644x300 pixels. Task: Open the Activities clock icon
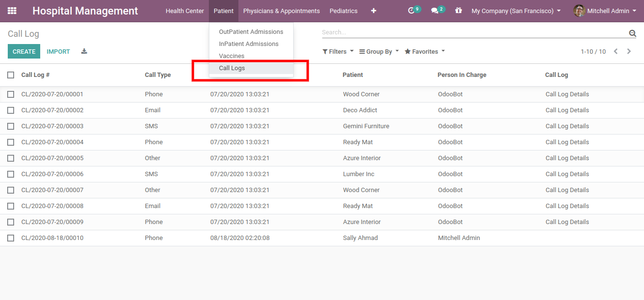[x=411, y=11]
